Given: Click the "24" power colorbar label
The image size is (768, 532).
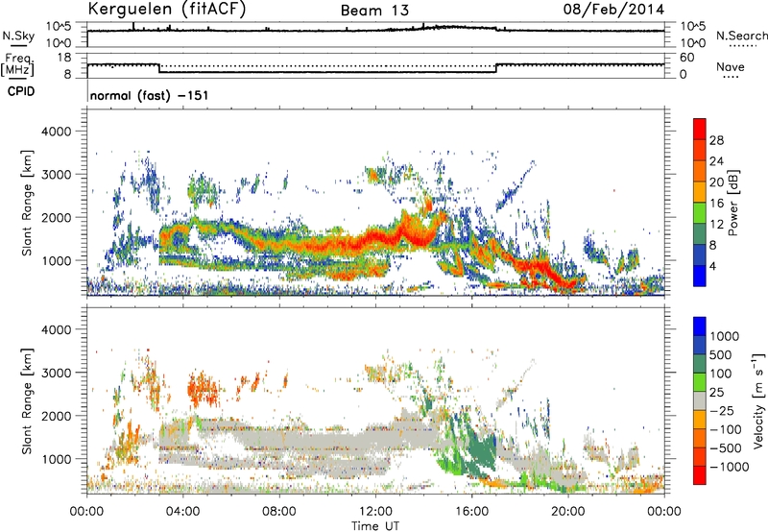Looking at the screenshot, I should 716,161.
